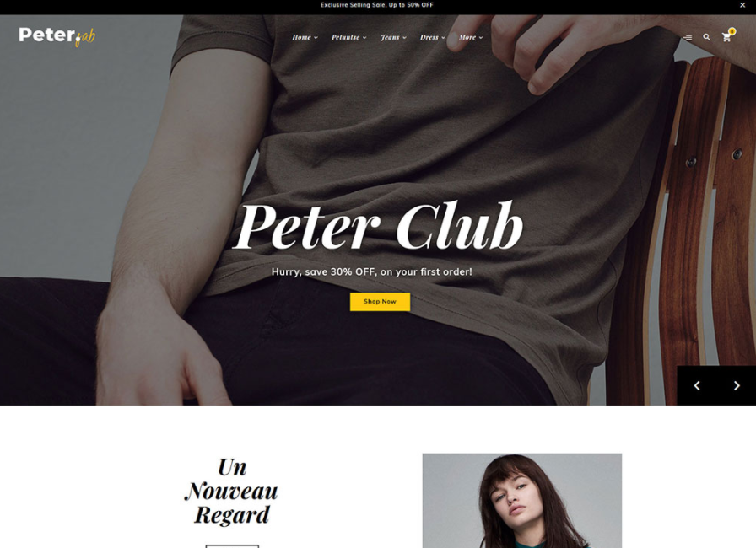Click the button below Nouveau Regard heading

[x=232, y=546]
